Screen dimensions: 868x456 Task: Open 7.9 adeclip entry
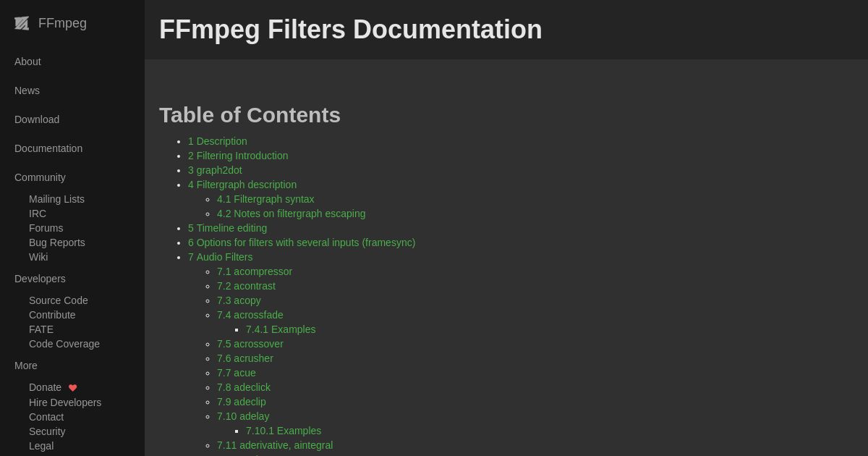tap(242, 402)
